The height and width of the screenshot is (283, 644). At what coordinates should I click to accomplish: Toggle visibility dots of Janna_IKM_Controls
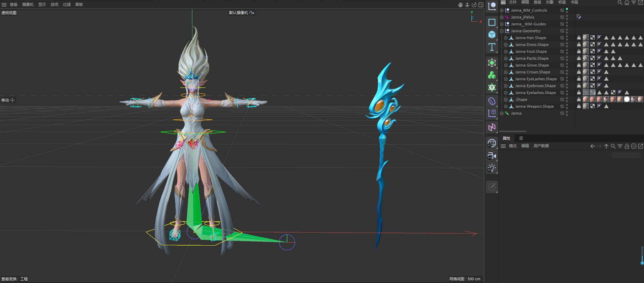point(567,10)
